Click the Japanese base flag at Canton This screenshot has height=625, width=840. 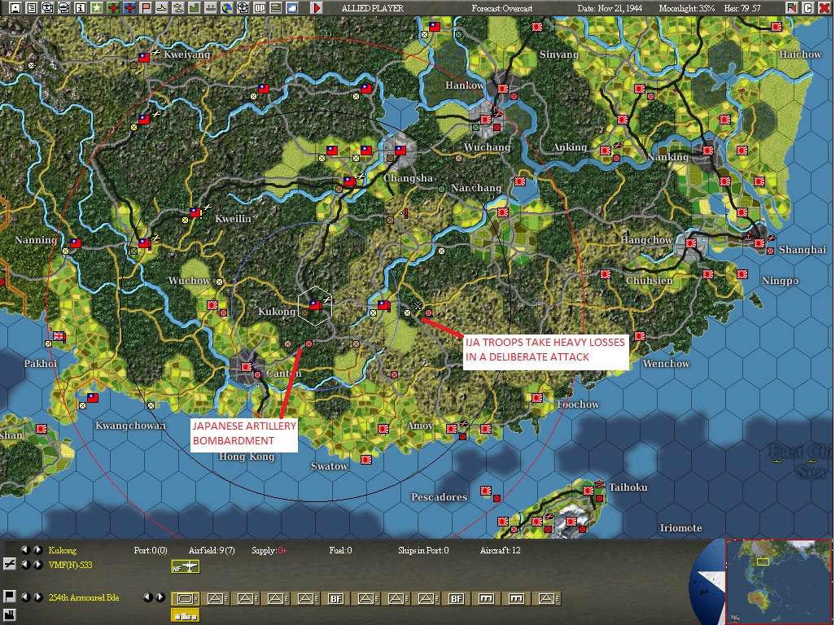[x=246, y=367]
